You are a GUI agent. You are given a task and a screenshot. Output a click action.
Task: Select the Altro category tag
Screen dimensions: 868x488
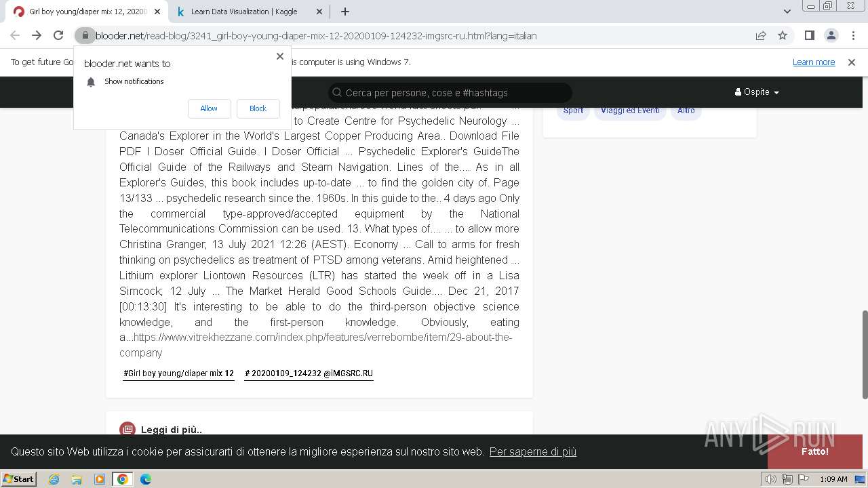(686, 110)
